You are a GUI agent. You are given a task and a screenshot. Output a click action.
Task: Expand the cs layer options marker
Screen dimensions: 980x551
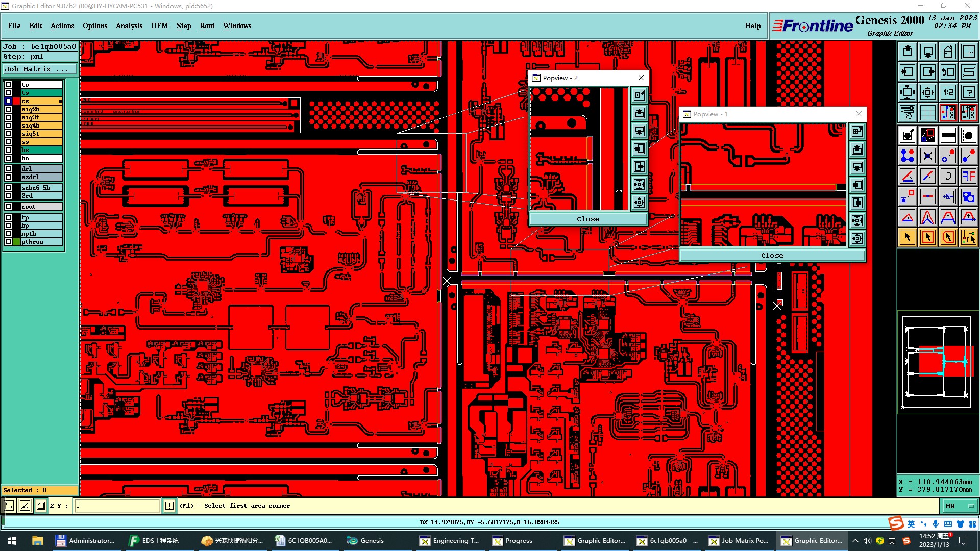point(60,101)
